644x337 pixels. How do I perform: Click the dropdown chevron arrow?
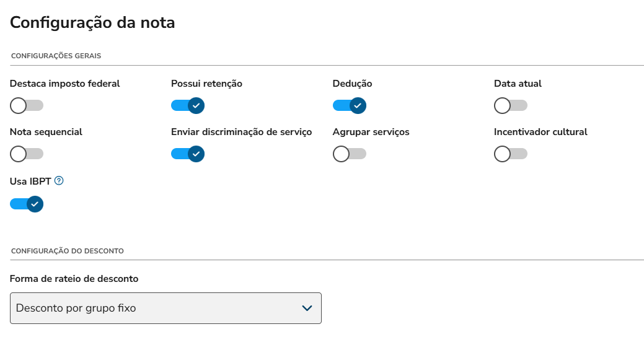tap(306, 308)
